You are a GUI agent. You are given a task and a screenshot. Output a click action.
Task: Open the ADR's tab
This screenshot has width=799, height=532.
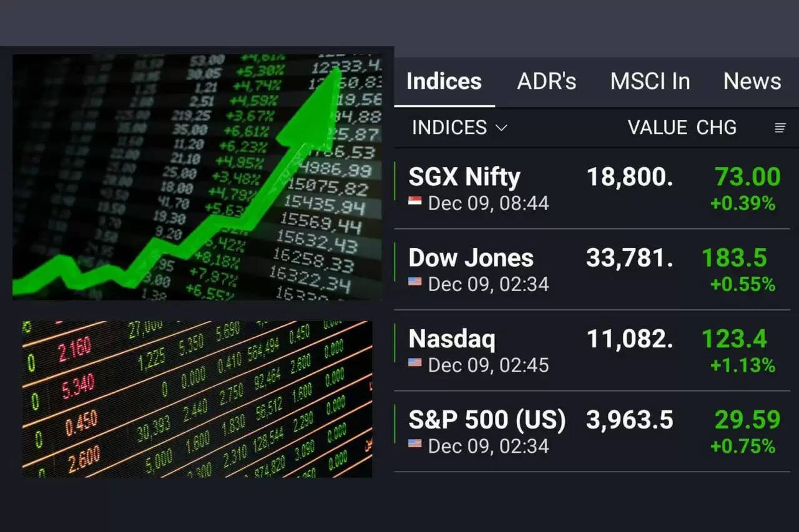pos(546,81)
